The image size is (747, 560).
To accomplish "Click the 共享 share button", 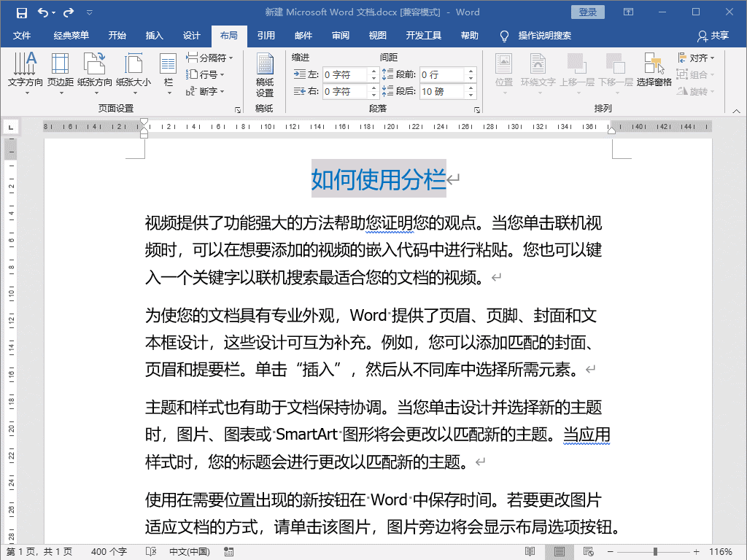I will [713, 36].
